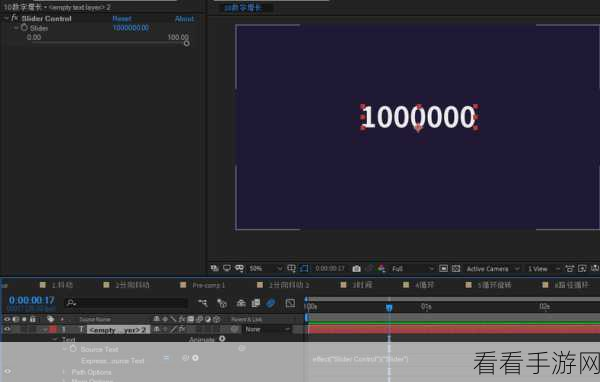Viewport: 600px width, 382px height.
Task: Switch to the timeline tab starting with 4
Action: click(x=425, y=285)
